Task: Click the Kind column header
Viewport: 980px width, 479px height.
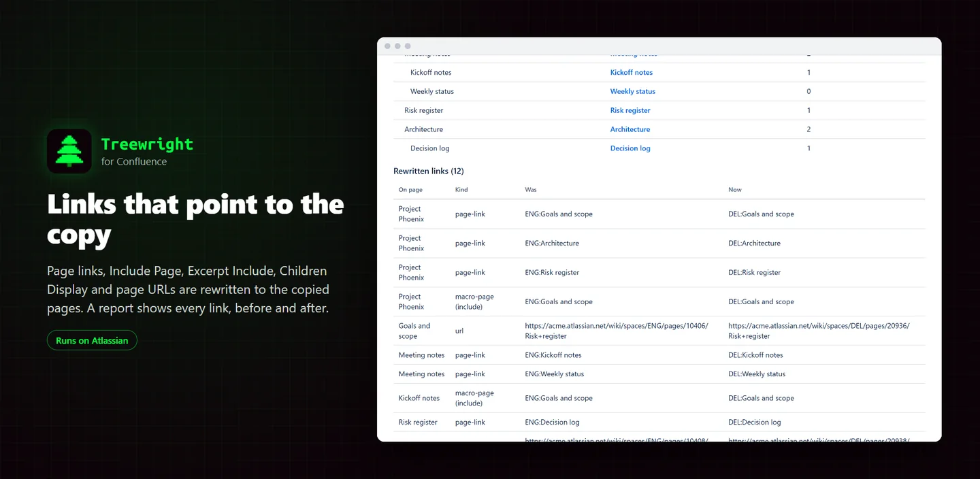Action: (461, 190)
